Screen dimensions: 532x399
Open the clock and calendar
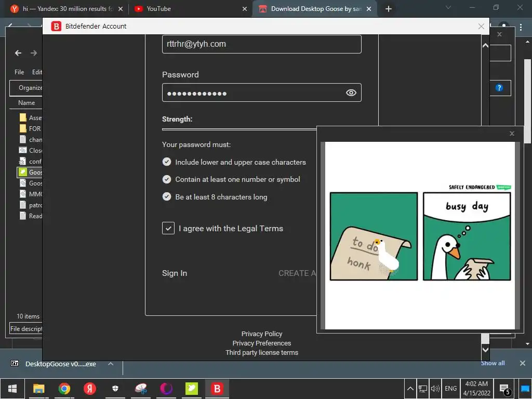(477, 389)
